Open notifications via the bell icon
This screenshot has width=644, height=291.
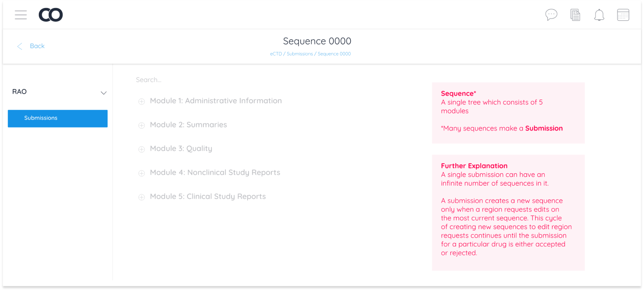(x=599, y=15)
